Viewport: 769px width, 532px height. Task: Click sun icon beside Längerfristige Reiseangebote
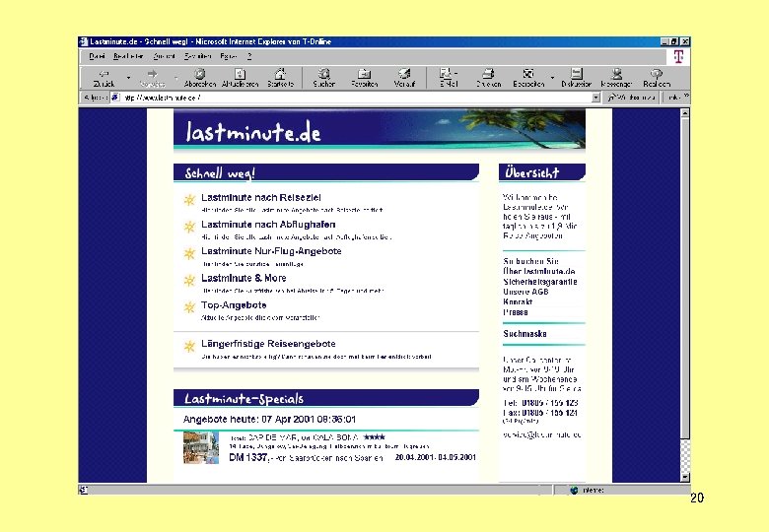pyautogui.click(x=189, y=347)
